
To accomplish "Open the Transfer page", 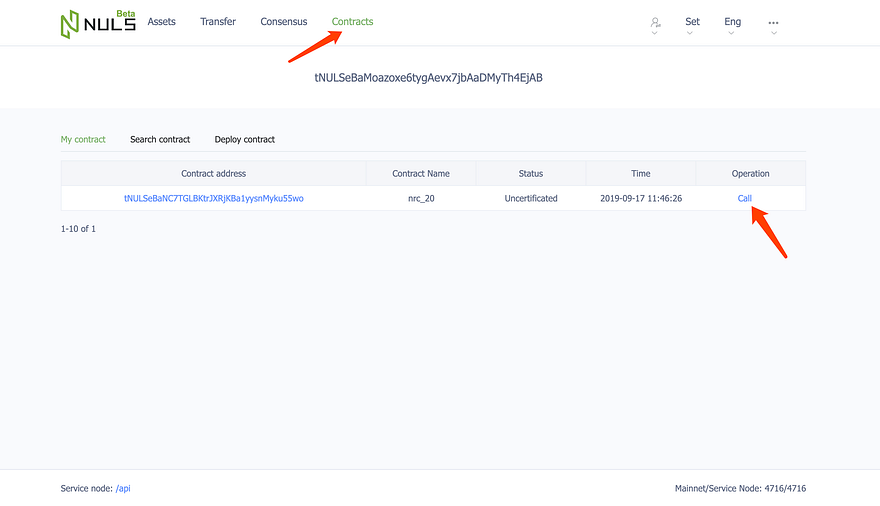I will click(x=218, y=22).
